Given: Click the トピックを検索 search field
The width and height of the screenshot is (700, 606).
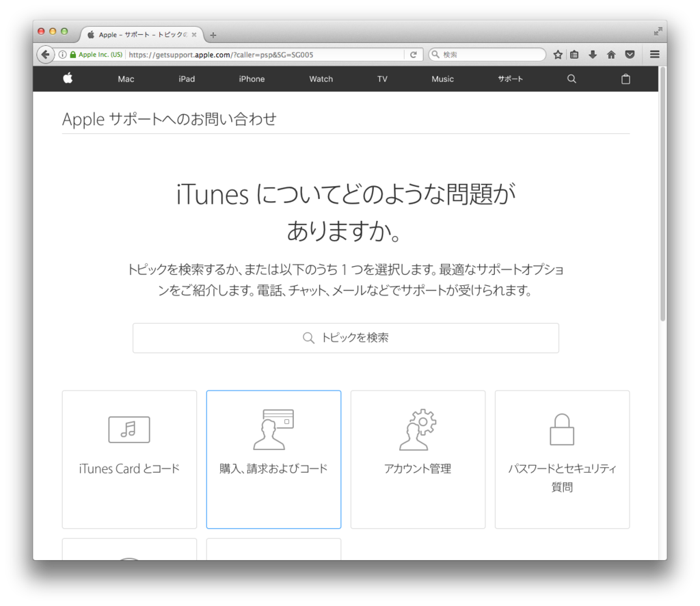Looking at the screenshot, I should coord(345,338).
